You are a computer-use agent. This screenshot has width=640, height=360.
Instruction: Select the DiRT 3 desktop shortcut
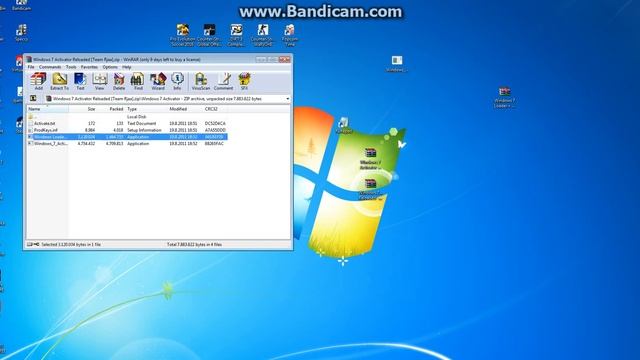coord(236,35)
